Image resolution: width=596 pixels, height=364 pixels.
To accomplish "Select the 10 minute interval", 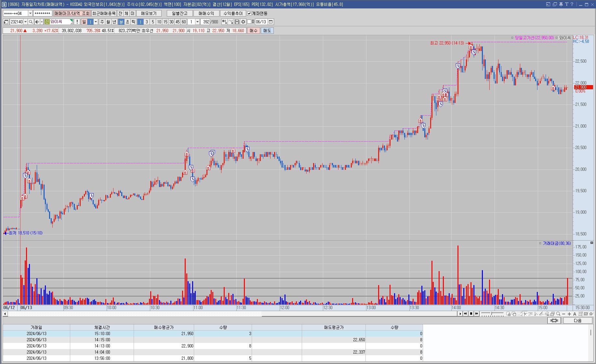I will point(159,22).
